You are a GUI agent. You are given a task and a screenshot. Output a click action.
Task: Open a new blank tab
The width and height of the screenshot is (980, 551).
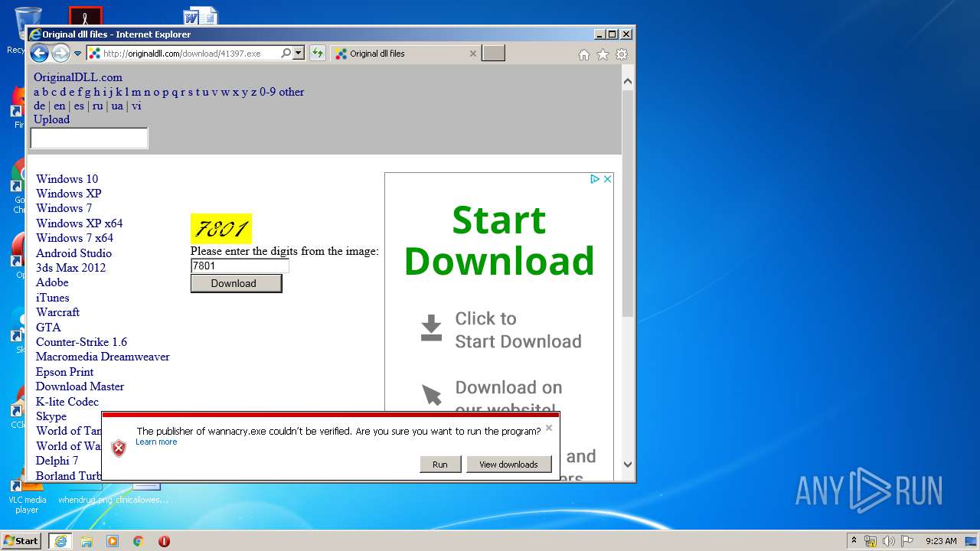[493, 54]
